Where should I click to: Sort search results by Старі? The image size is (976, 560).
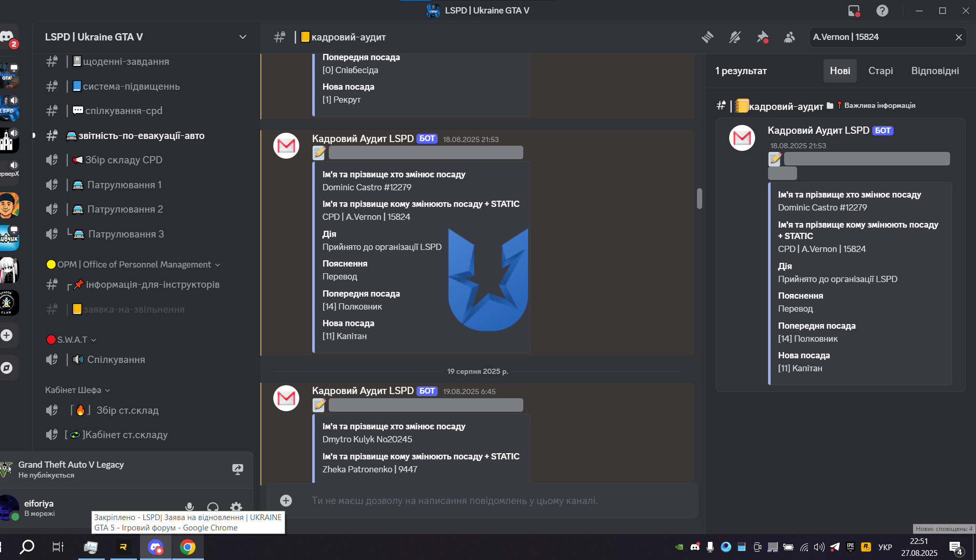click(x=881, y=71)
